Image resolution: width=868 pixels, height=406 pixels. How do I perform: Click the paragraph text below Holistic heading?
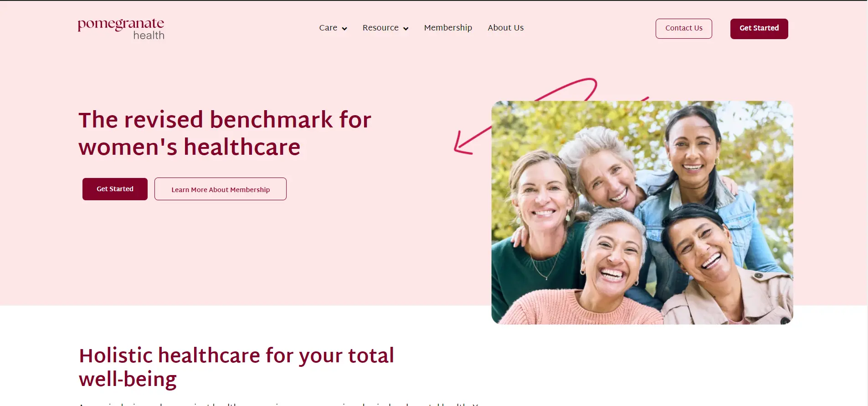coord(278,404)
